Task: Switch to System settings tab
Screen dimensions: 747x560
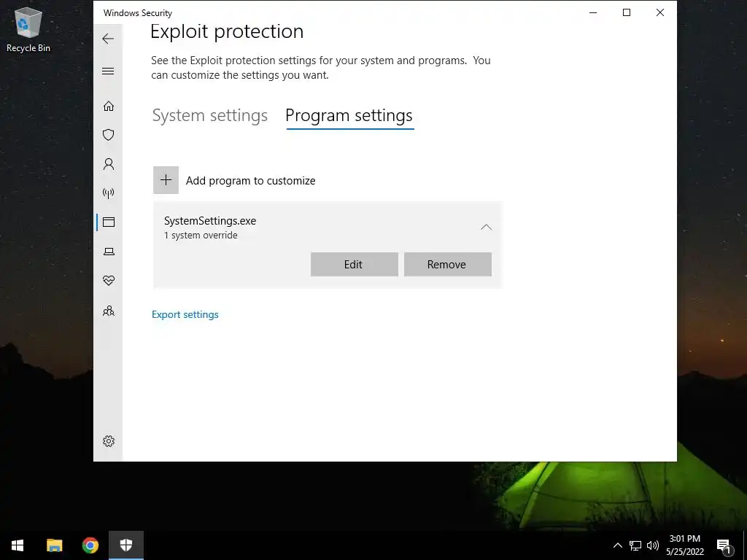Action: tap(209, 116)
